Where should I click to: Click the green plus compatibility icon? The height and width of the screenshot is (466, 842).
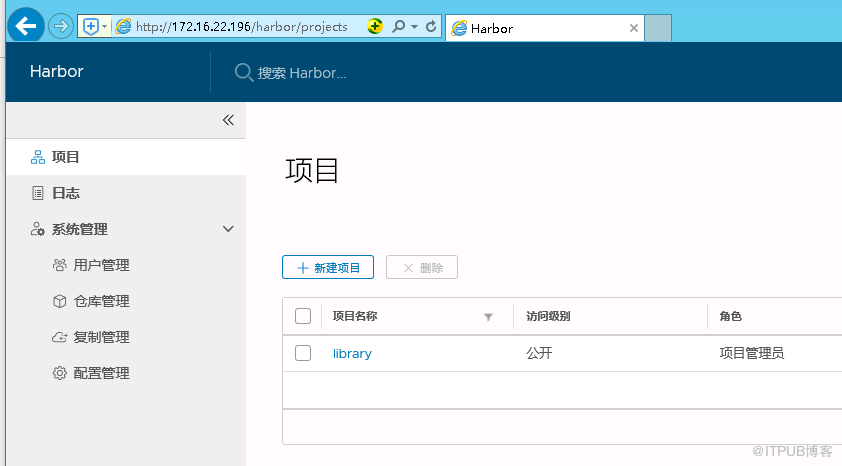pos(375,26)
